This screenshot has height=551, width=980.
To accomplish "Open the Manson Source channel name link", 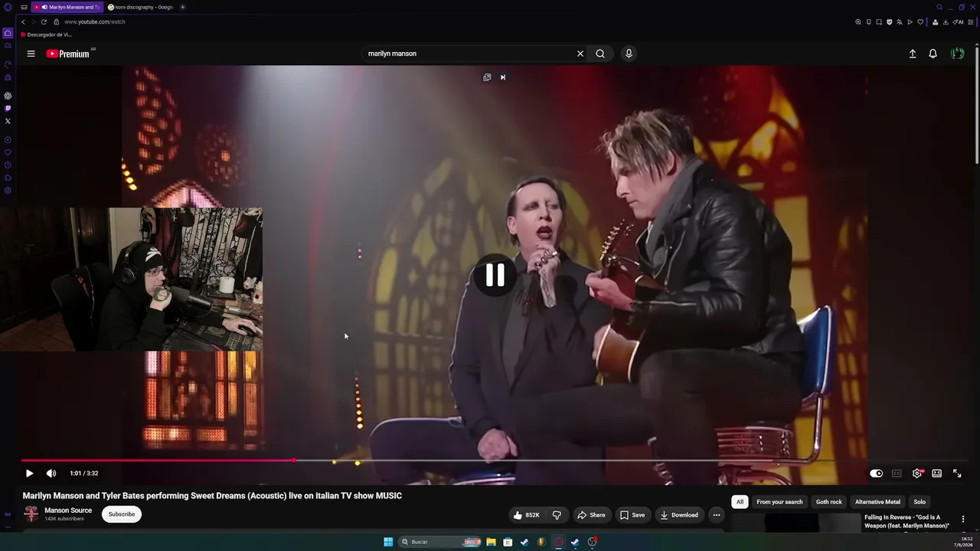I will [x=68, y=510].
